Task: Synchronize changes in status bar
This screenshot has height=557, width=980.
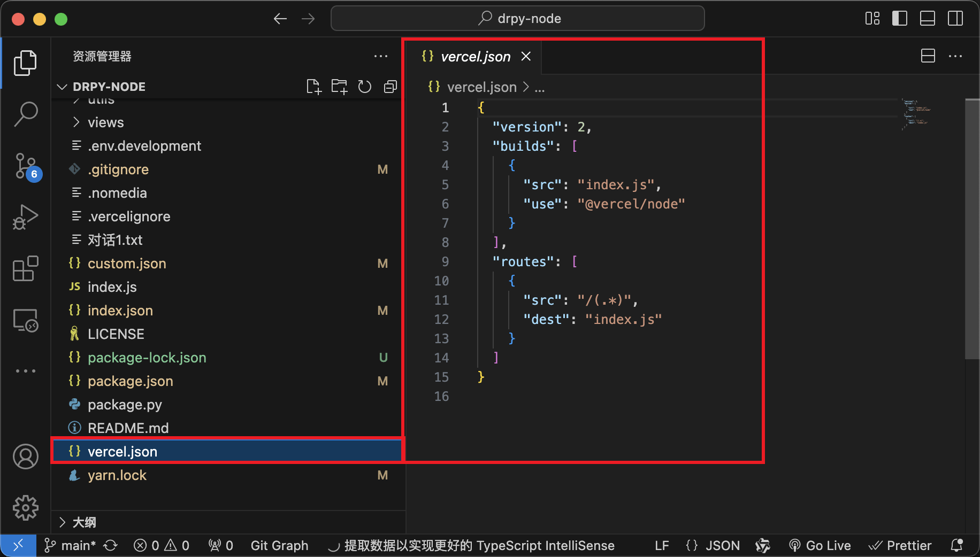Action: pyautogui.click(x=111, y=545)
